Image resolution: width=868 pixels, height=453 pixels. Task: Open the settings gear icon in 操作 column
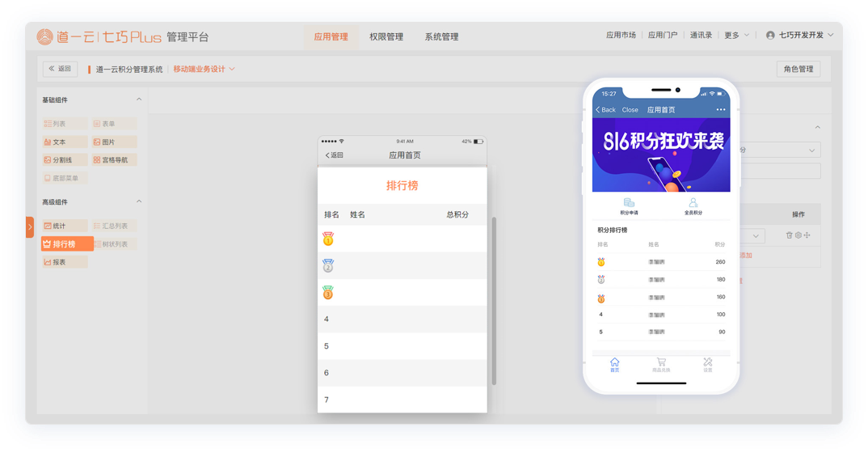click(798, 235)
